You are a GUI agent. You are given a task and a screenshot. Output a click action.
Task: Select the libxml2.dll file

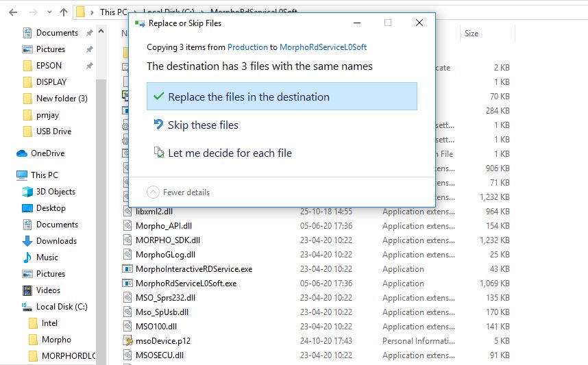coord(154,212)
